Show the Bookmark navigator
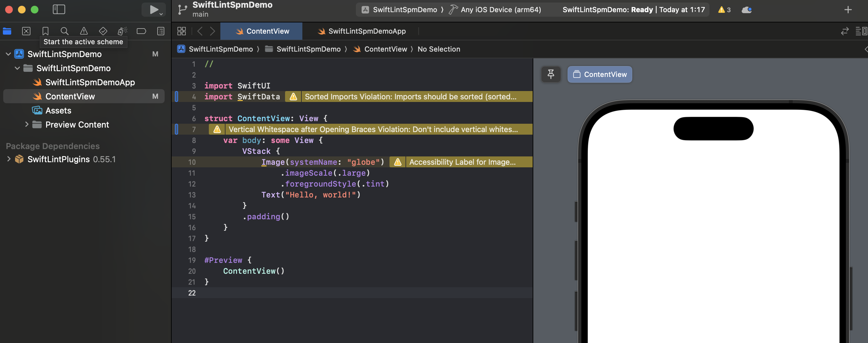The image size is (868, 343). tap(45, 31)
